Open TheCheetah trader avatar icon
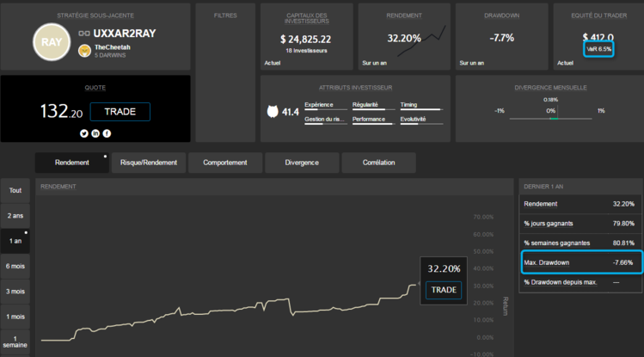This screenshot has height=357, width=644. (84, 51)
